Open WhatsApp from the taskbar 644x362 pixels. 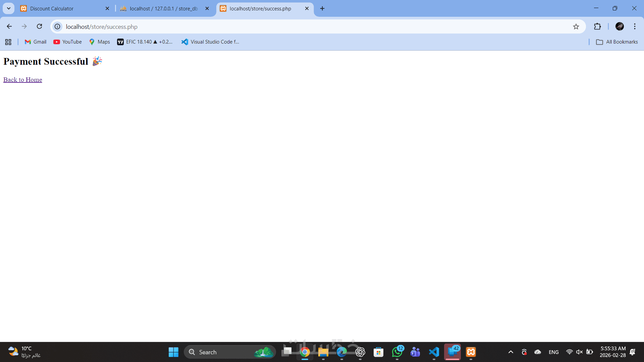coord(397,352)
